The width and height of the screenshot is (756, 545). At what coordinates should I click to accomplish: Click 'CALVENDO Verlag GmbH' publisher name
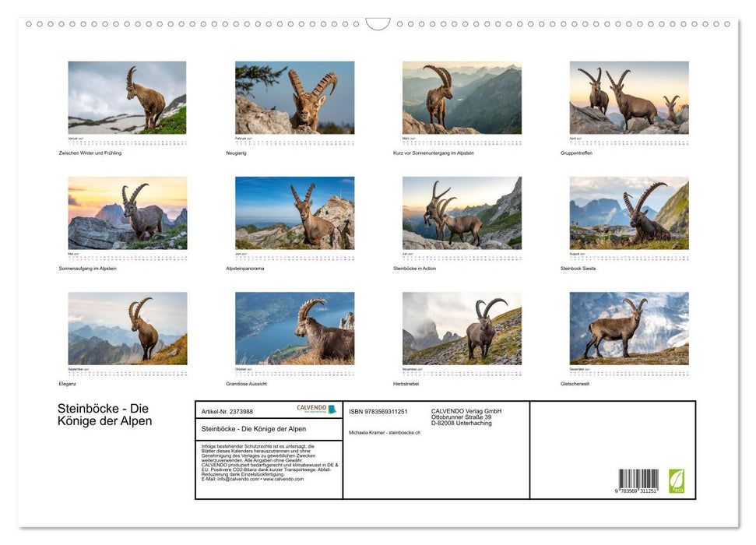pos(466,411)
